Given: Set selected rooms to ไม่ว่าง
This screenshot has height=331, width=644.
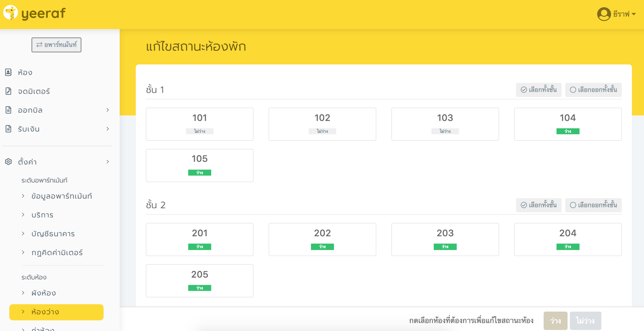Looking at the screenshot, I should click(586, 321).
